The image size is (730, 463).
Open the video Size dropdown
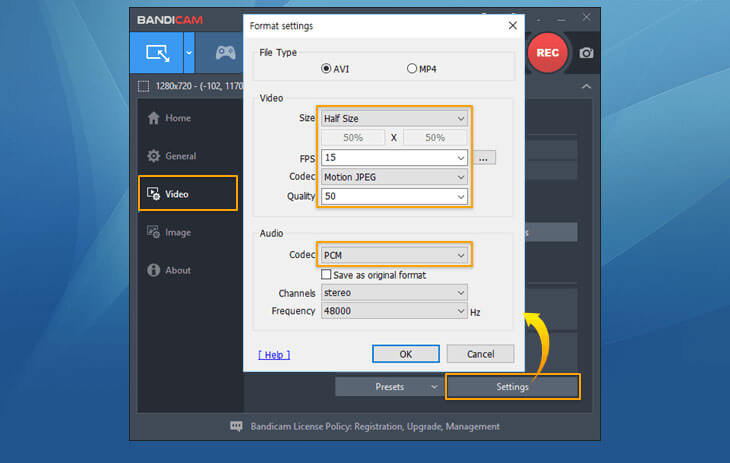pos(394,119)
